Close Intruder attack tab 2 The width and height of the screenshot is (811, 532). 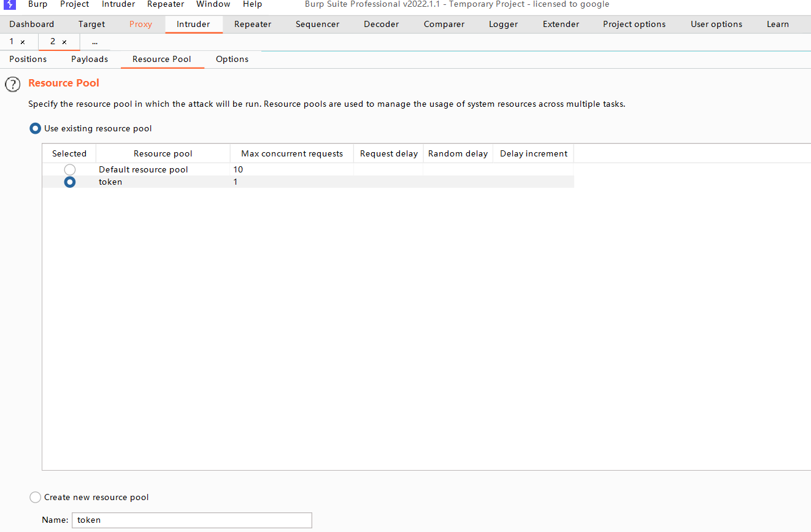[64, 42]
